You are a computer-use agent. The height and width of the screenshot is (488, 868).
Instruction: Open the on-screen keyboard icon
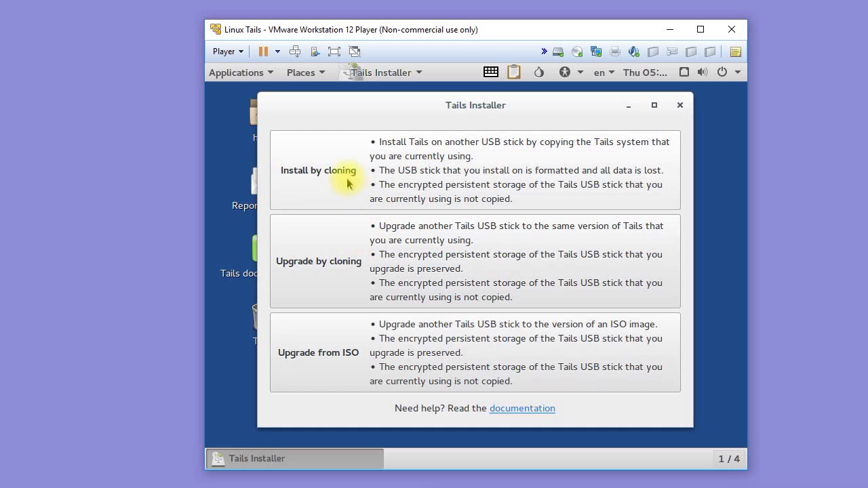click(491, 72)
